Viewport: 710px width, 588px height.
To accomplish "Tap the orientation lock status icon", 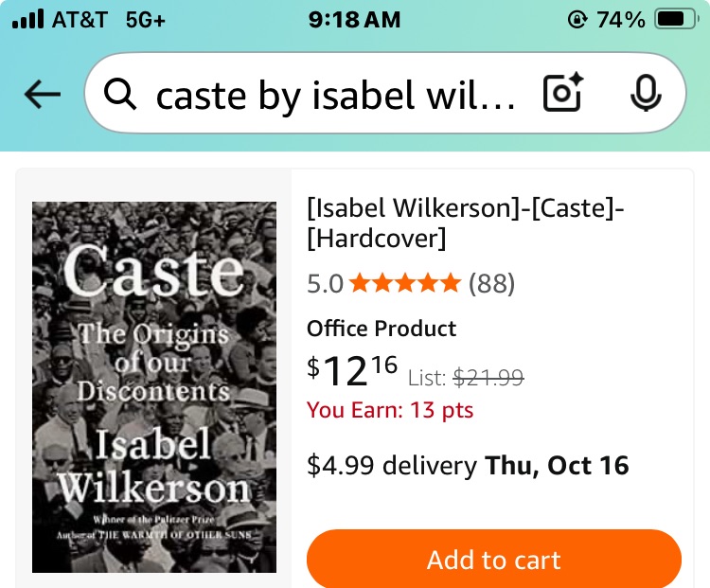I will pyautogui.click(x=577, y=19).
